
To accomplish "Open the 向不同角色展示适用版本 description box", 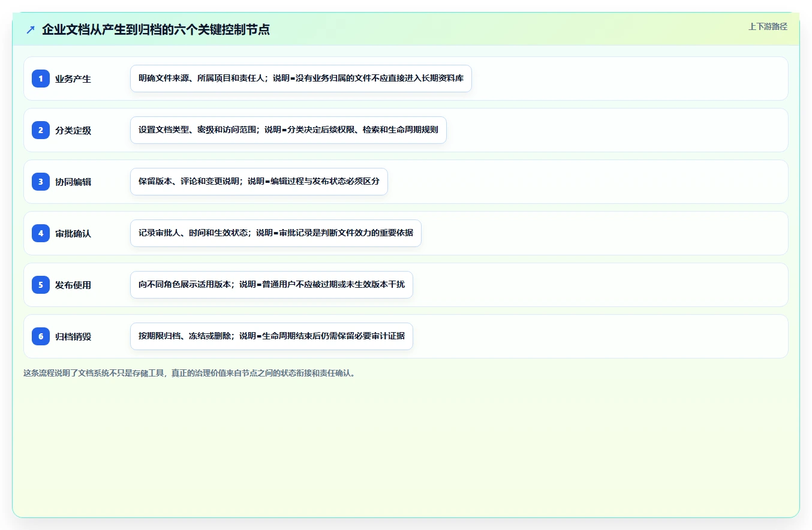I will pyautogui.click(x=272, y=285).
